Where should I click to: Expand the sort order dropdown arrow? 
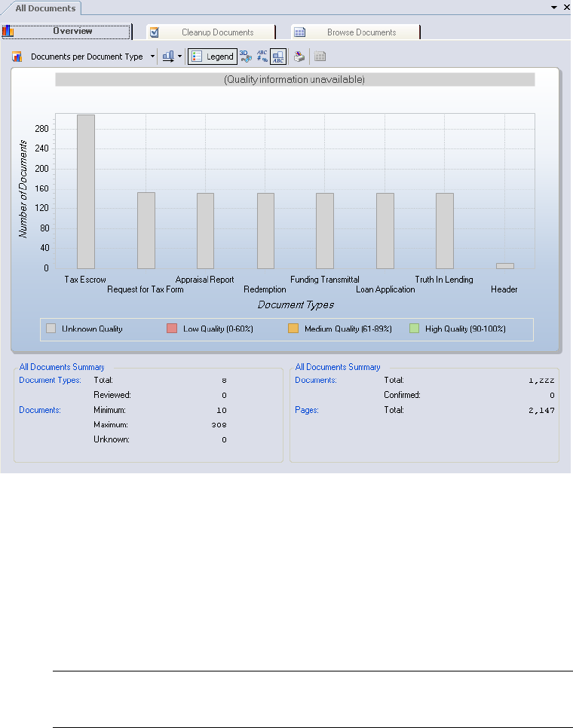pos(179,57)
